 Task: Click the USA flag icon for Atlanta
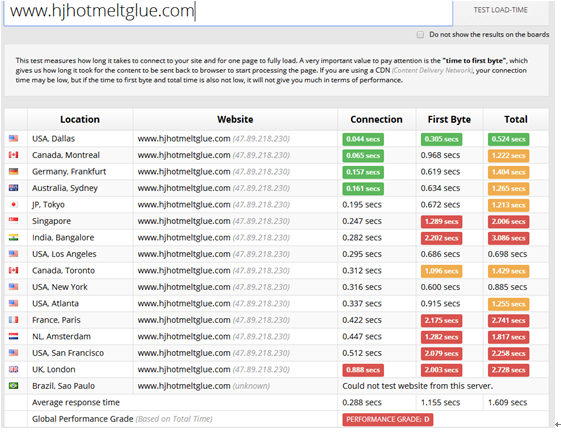[14, 303]
